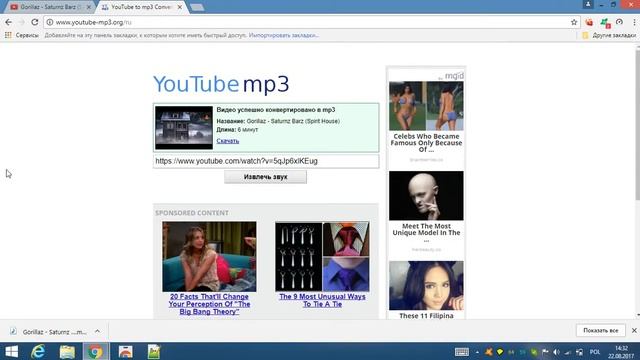640x360 pixels.
Task: Open the taskbar clock and date
Action: (x=621, y=352)
